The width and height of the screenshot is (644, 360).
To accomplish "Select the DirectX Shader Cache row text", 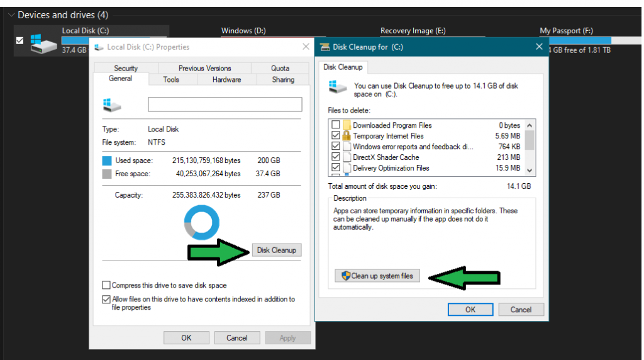I will point(386,157).
